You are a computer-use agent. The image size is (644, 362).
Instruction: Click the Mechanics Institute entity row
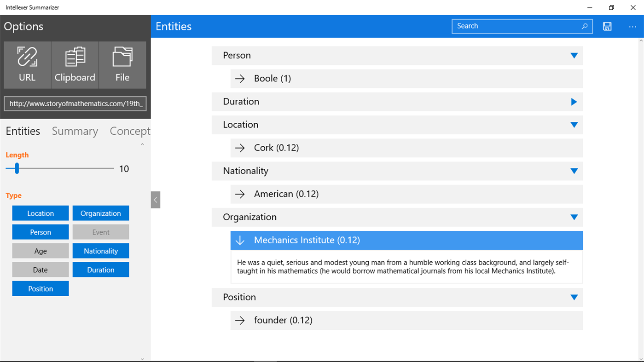(x=406, y=240)
